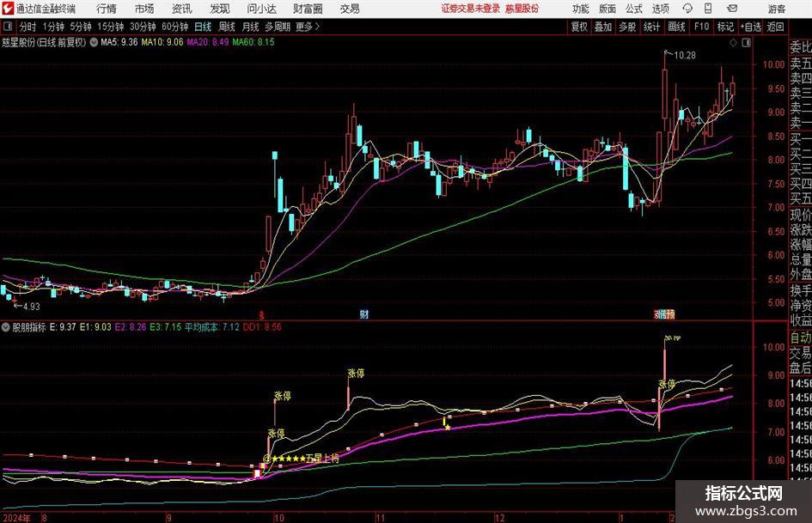
Task: Open the 资讯 menu
Action: 182,9
